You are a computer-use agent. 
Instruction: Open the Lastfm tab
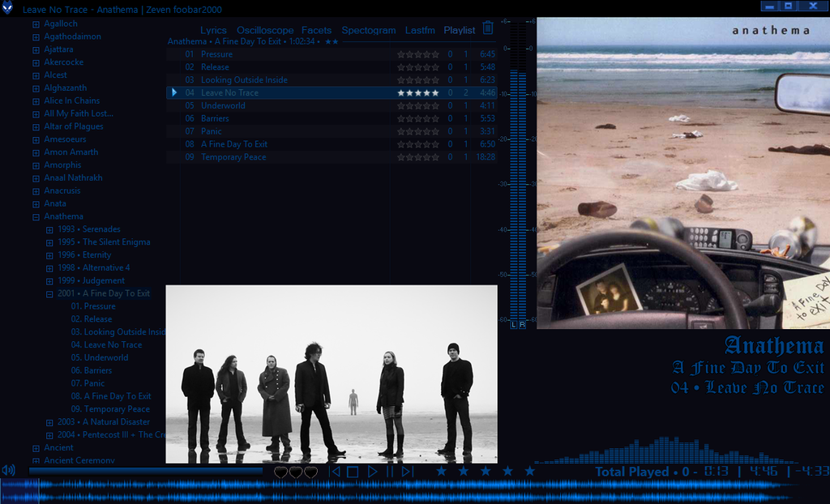[x=420, y=30]
